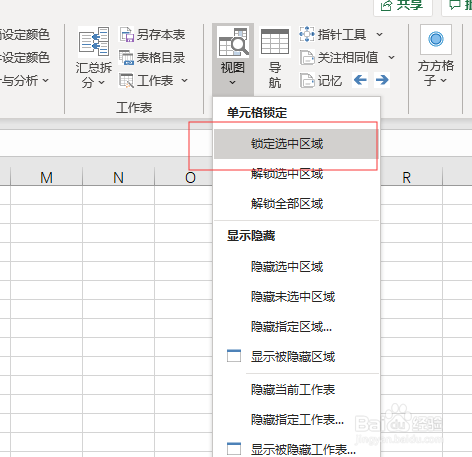Image resolution: width=472 pixels, height=457 pixels.
Task: Choose 解锁选中区域 menu item
Action: pyautogui.click(x=296, y=174)
